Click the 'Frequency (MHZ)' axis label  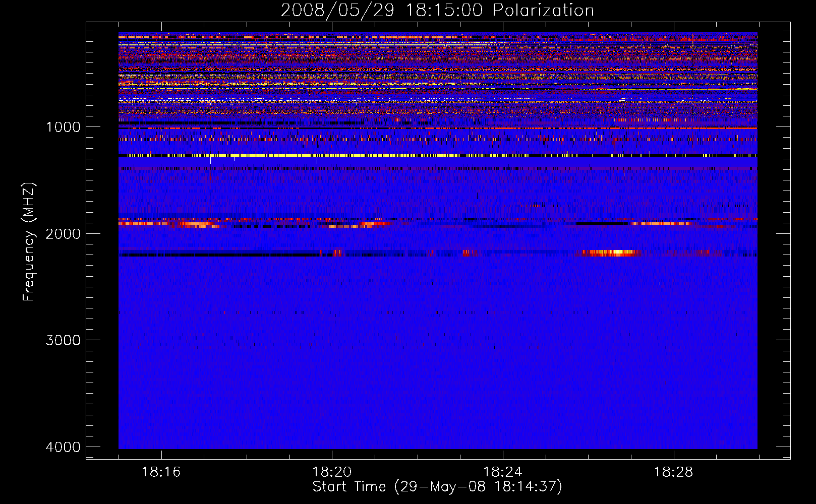pos(29,242)
